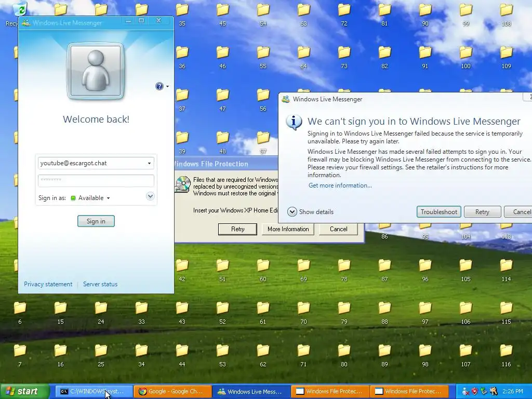Select desktop folder 6

point(20,313)
